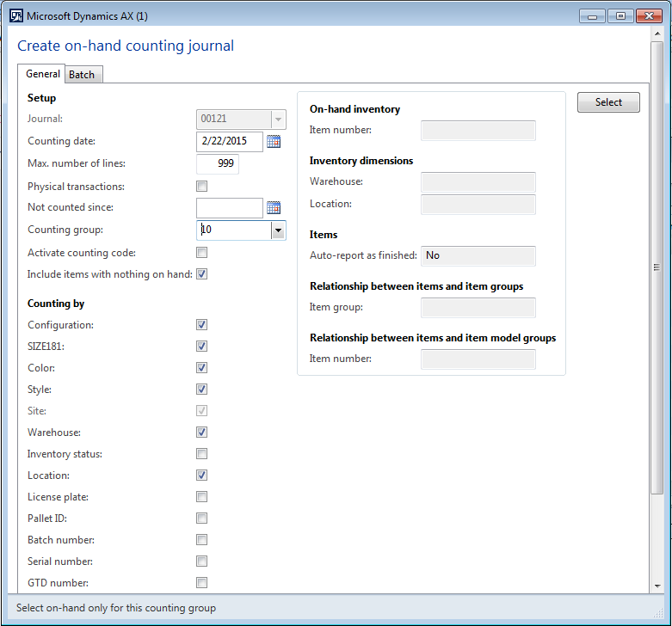Click Inventory dimensions Warehouse field

click(478, 182)
